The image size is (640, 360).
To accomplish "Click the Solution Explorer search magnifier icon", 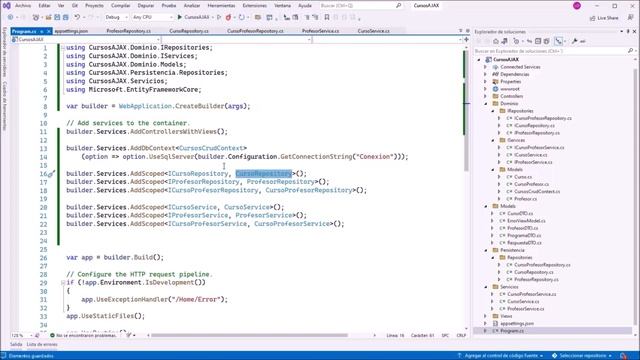I will (630, 51).
